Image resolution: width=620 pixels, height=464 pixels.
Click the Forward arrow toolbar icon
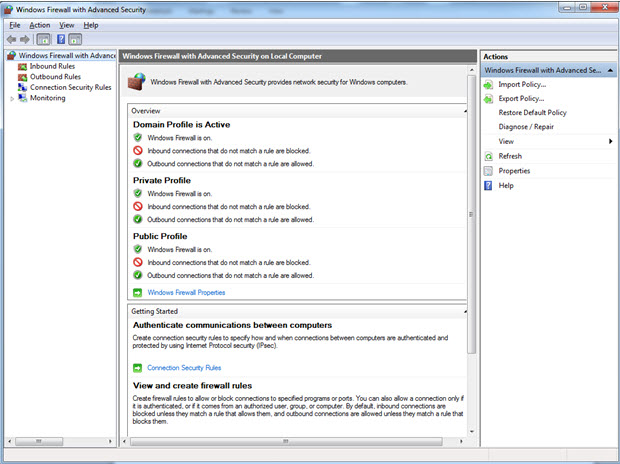click(x=25, y=39)
